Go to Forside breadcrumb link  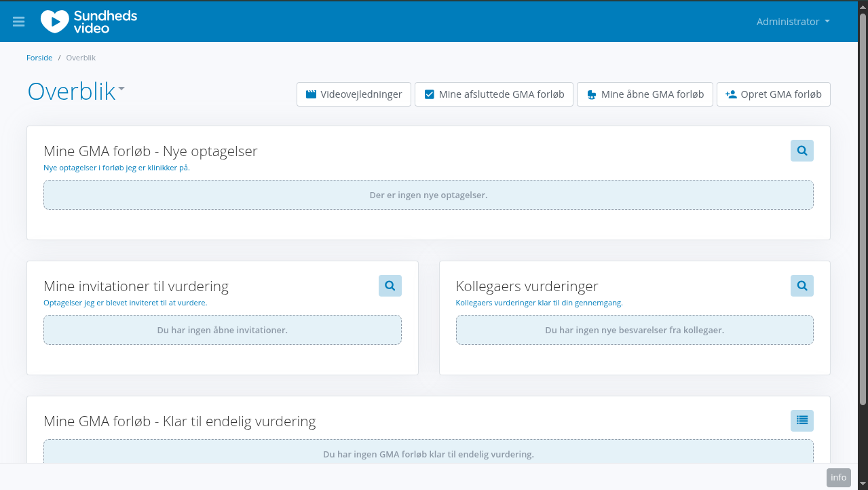coord(39,58)
